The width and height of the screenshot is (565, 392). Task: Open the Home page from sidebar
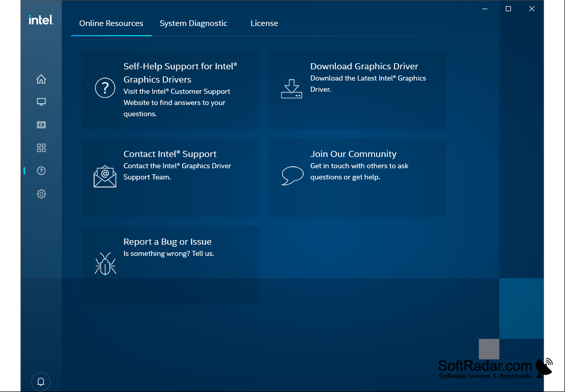[x=41, y=79]
